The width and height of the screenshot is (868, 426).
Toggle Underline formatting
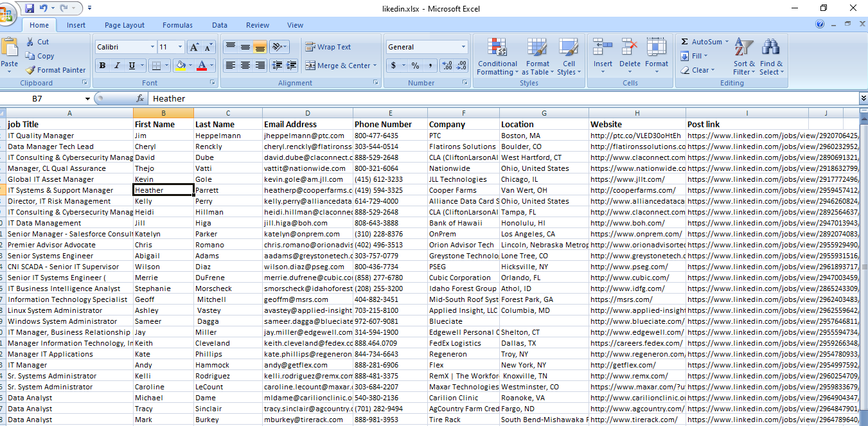(132, 66)
